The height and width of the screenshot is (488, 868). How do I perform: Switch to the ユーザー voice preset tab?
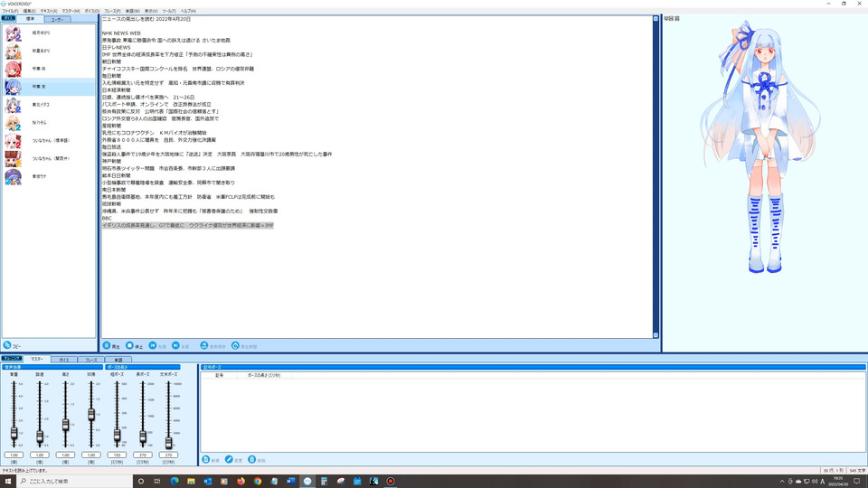coord(57,19)
